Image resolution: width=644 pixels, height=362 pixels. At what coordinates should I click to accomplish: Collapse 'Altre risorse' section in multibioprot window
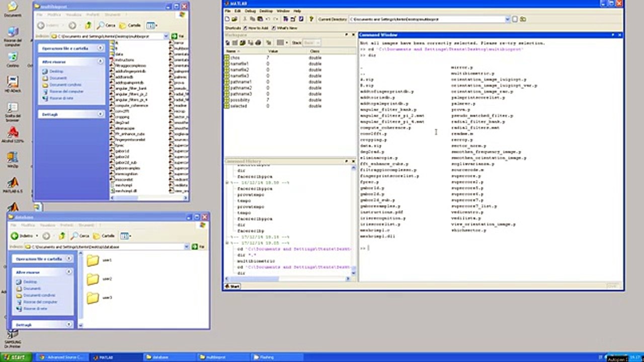100,61
